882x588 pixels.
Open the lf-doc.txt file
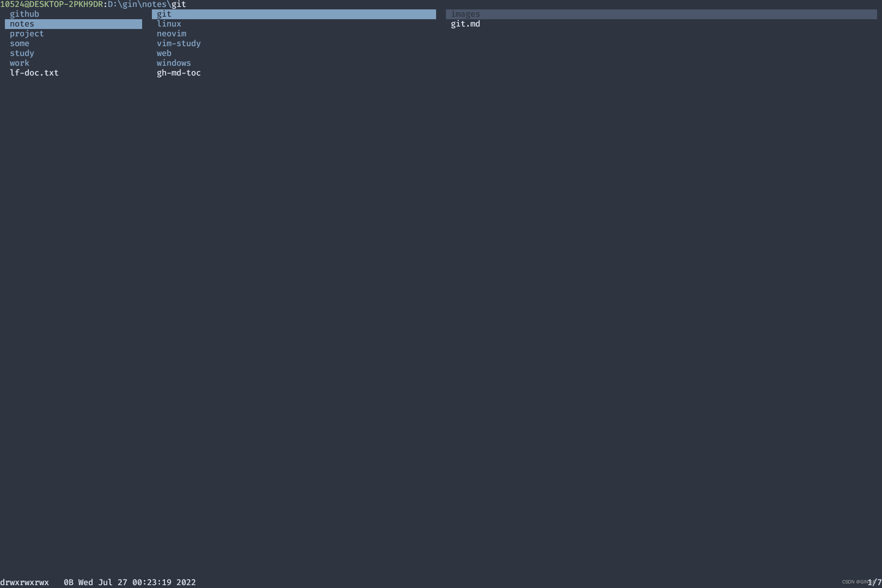click(x=34, y=72)
